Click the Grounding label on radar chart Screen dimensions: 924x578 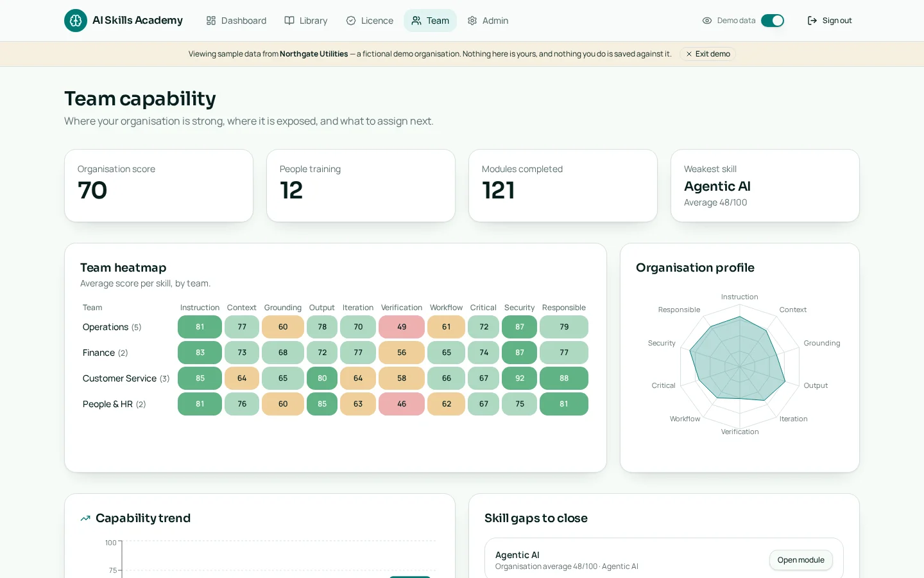coord(822,343)
